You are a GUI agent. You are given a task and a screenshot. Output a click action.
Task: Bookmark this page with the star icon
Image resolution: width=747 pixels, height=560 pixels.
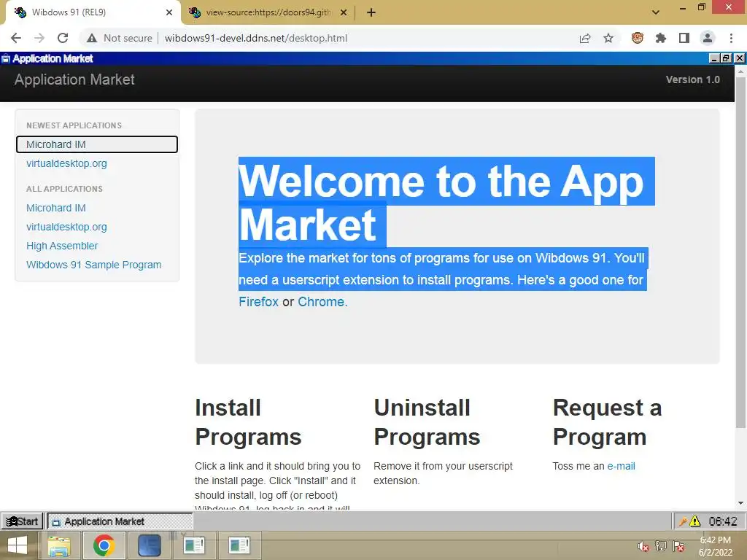tap(608, 38)
